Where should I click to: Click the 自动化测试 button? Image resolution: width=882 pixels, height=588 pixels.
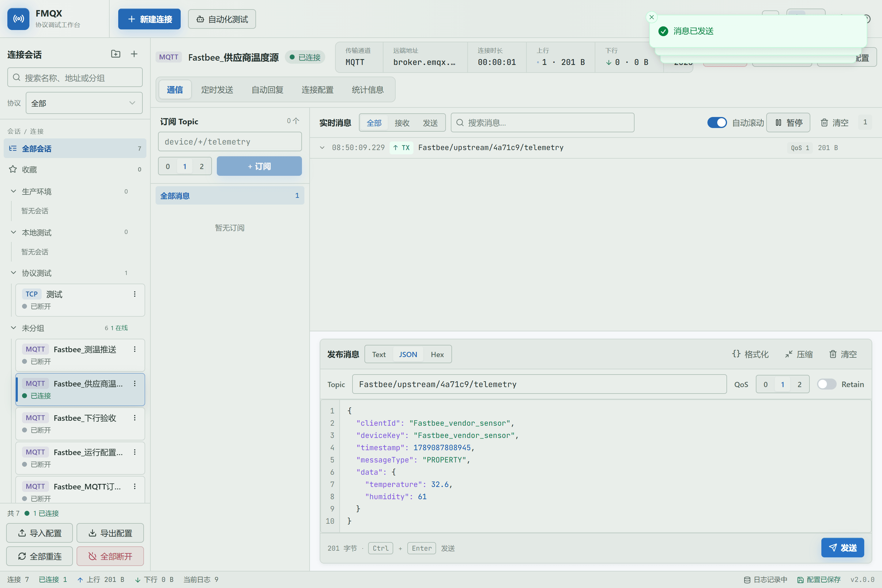[x=222, y=19]
